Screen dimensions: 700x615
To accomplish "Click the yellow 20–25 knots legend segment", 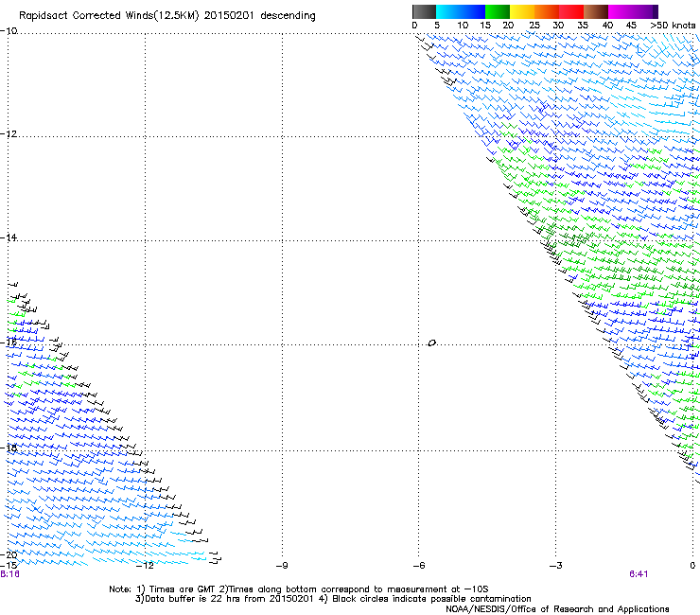I will coord(522,11).
